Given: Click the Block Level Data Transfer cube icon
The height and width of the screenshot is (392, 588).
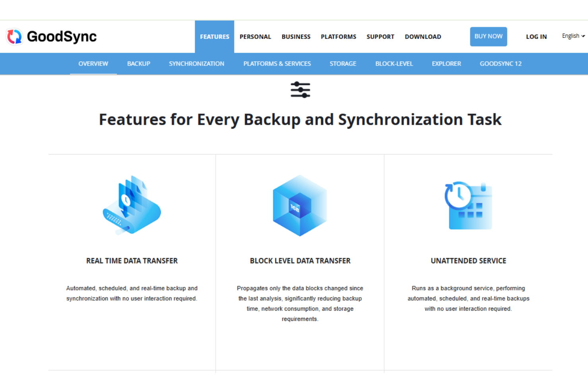Looking at the screenshot, I should (x=300, y=205).
